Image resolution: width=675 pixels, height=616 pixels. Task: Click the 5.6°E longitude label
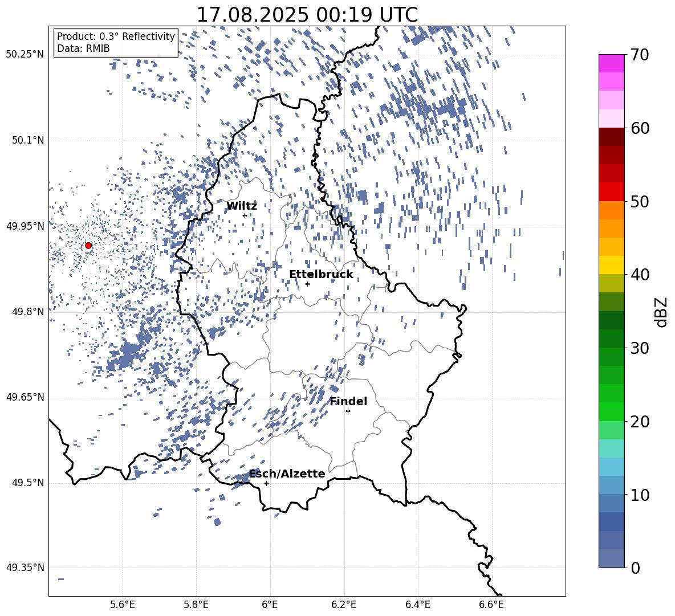tap(123, 605)
